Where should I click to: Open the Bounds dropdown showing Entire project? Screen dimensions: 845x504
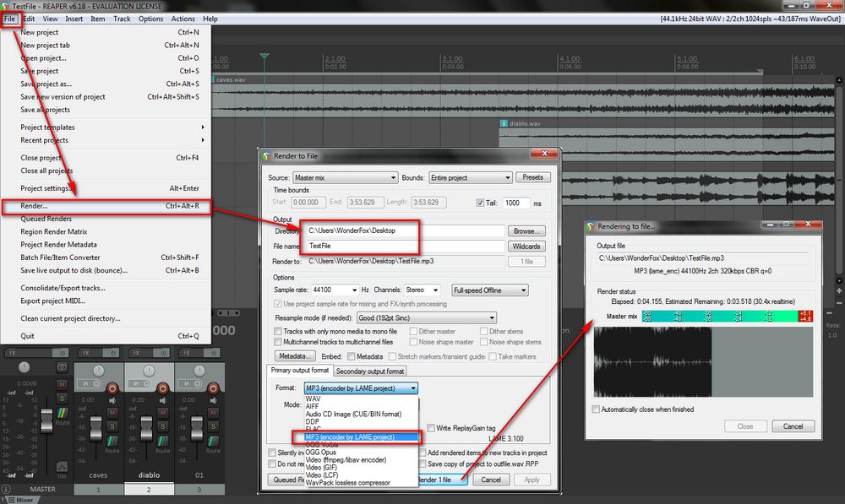pyautogui.click(x=471, y=177)
